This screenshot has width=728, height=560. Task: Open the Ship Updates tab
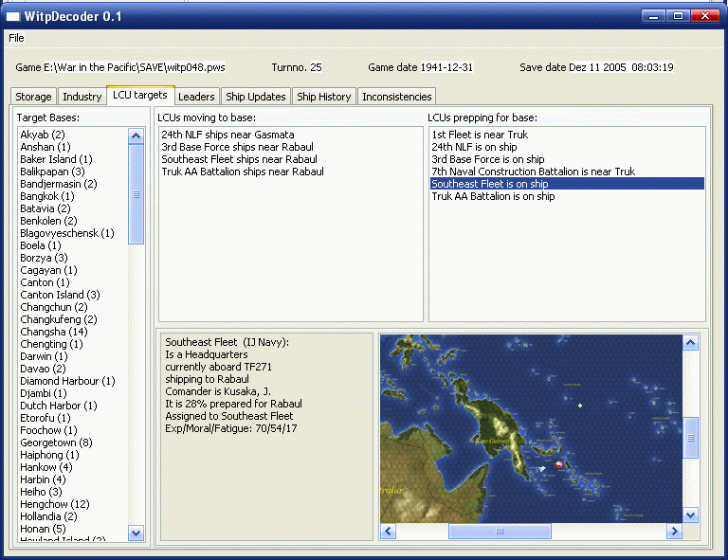tap(256, 97)
